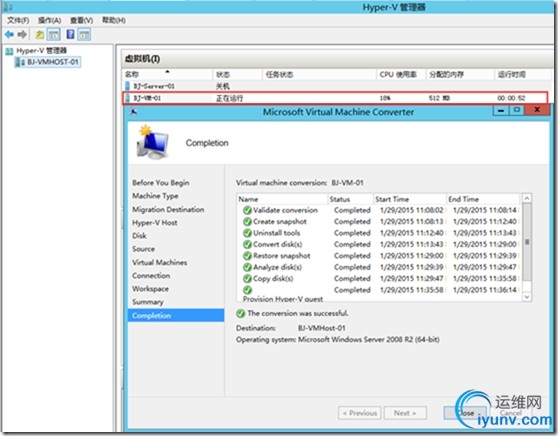The height and width of the screenshot is (436, 558).
Task: Select the BJ-VM-01 running virtual machine row
Action: [335, 98]
